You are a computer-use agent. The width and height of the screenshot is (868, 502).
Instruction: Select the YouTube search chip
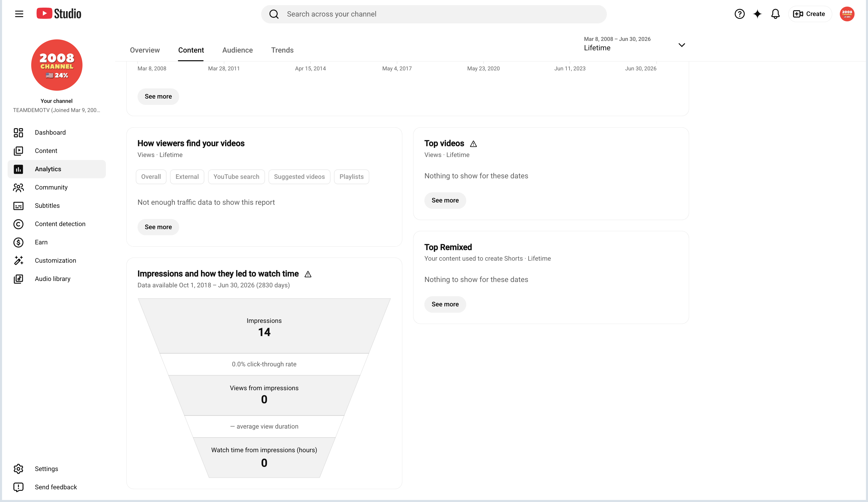tap(236, 177)
